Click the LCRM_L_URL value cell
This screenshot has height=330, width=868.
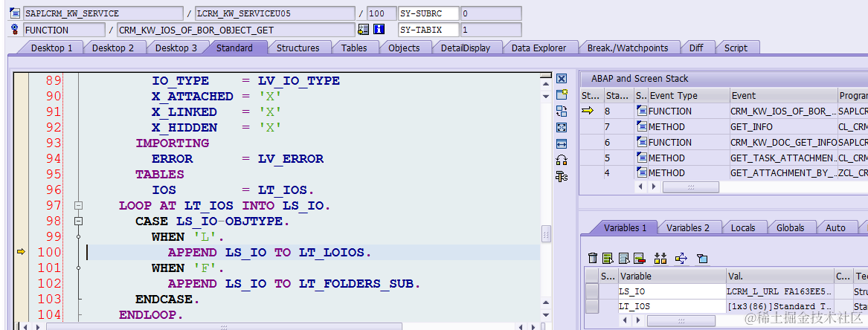coord(780,291)
